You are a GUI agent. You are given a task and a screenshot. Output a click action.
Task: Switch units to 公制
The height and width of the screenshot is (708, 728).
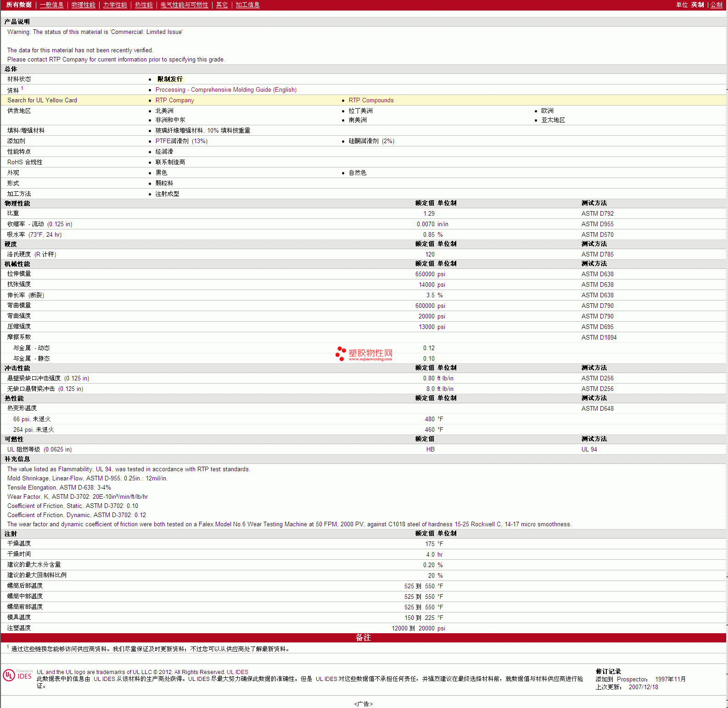point(716,5)
